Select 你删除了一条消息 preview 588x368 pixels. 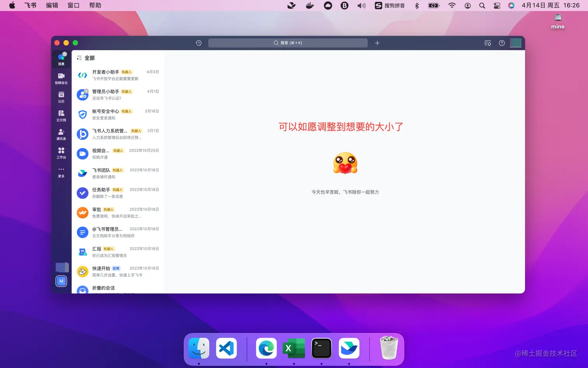pyautogui.click(x=107, y=196)
